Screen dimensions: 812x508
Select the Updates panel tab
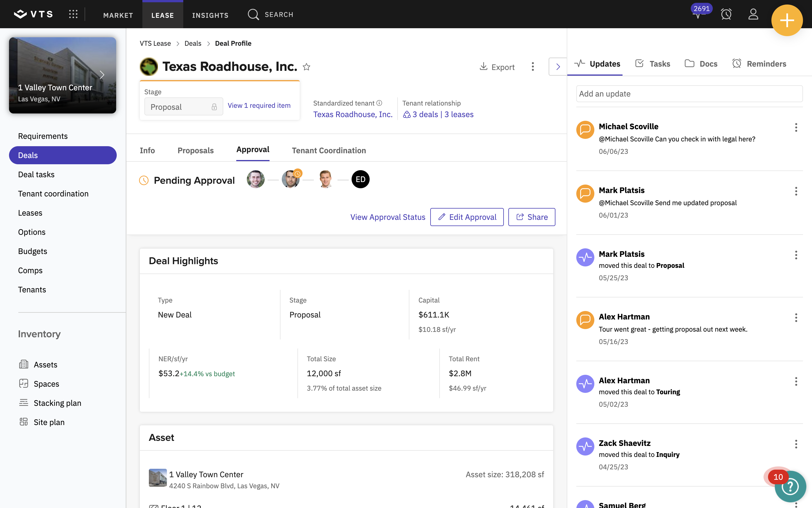pyautogui.click(x=597, y=64)
